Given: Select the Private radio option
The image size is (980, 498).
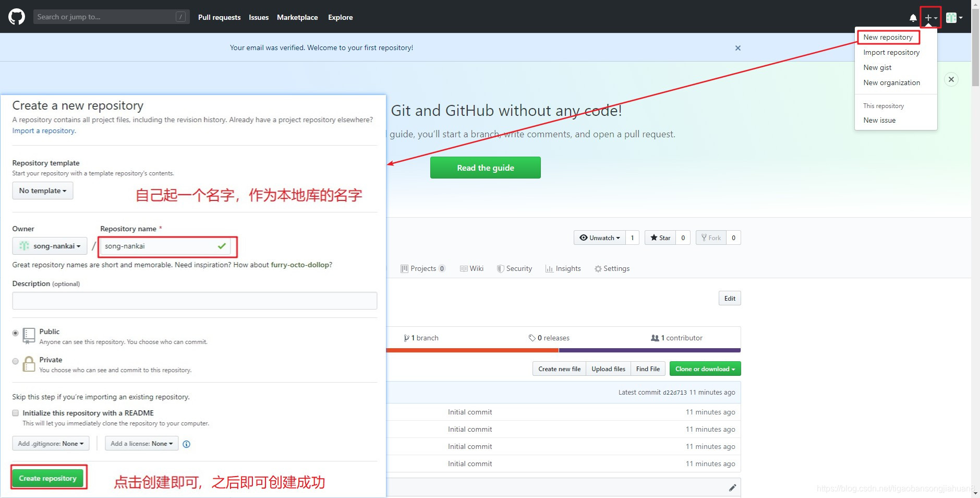Looking at the screenshot, I should (16, 361).
